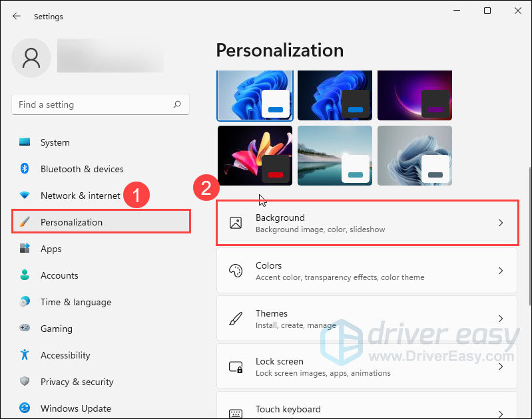Open Background image, color, slideshow
The height and width of the screenshot is (419, 532).
coord(368,223)
